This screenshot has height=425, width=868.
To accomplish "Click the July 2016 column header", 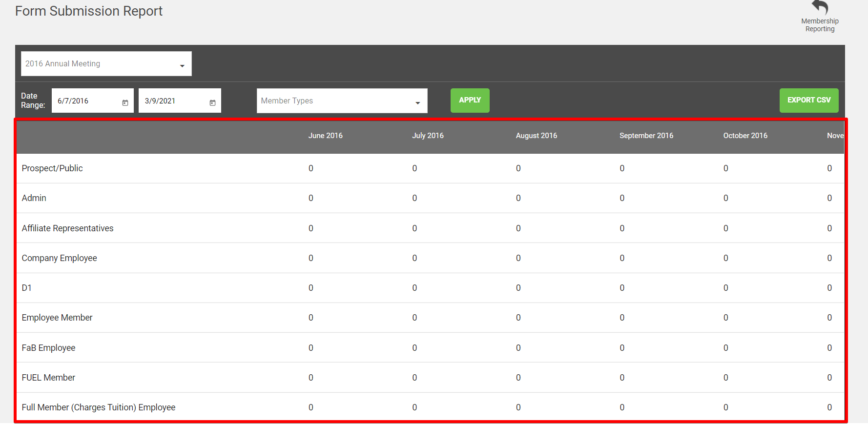I will (428, 136).
